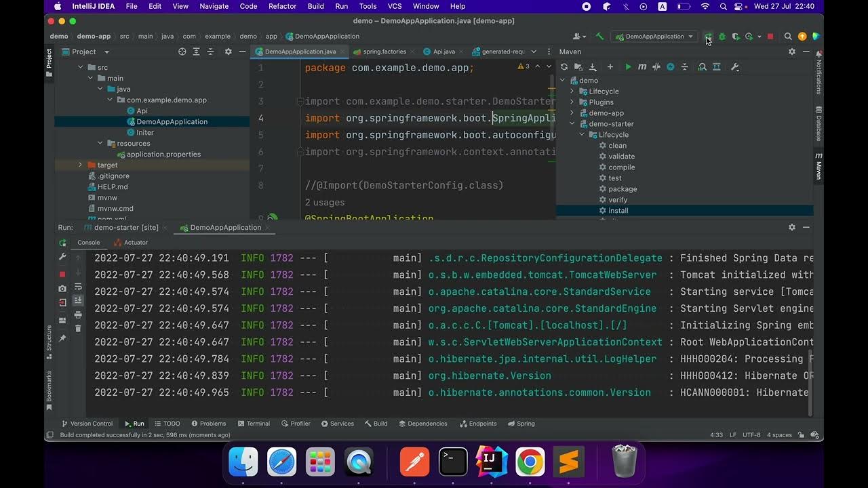This screenshot has height=488, width=868.
Task: Open Dependencies tool window button
Action: [x=422, y=424]
